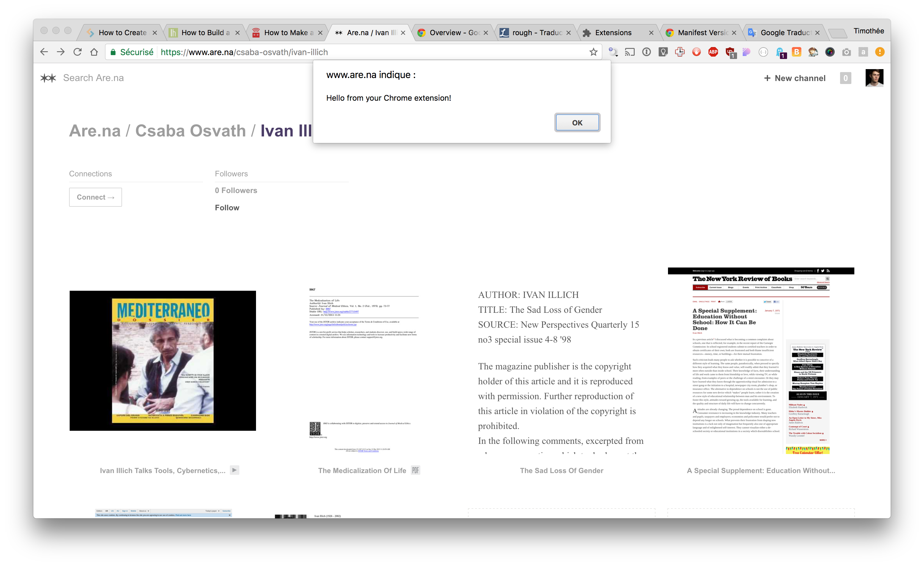The height and width of the screenshot is (566, 924).
Task: Switch to the How to Build a tab
Action: (x=205, y=33)
